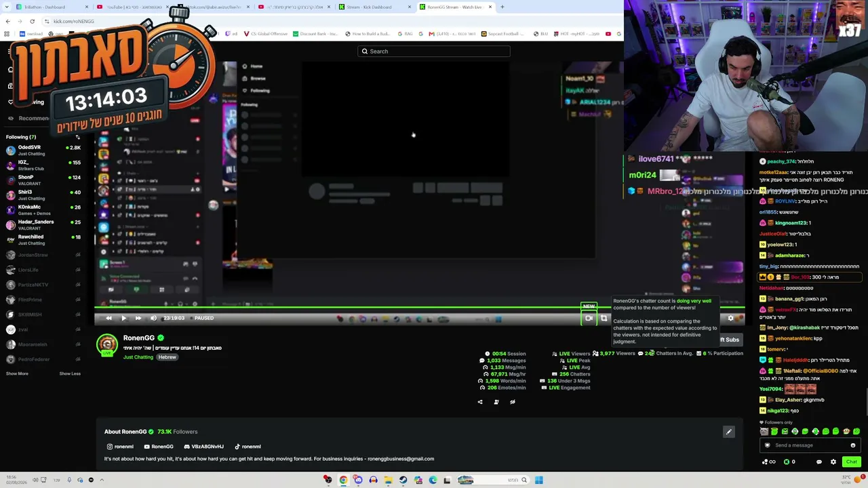Open the ronenml TikTok link
Image resolution: width=868 pixels, height=488 pixels.
[248, 447]
